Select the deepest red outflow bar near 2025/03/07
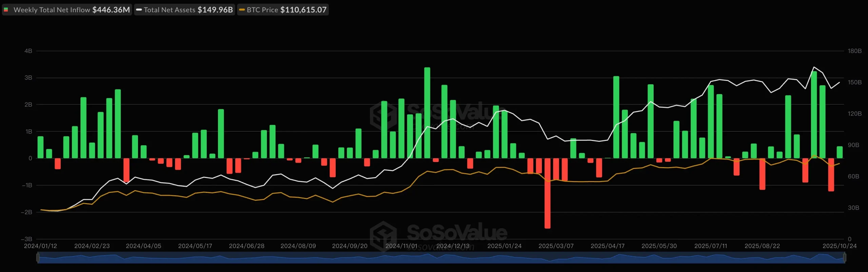 [547, 194]
